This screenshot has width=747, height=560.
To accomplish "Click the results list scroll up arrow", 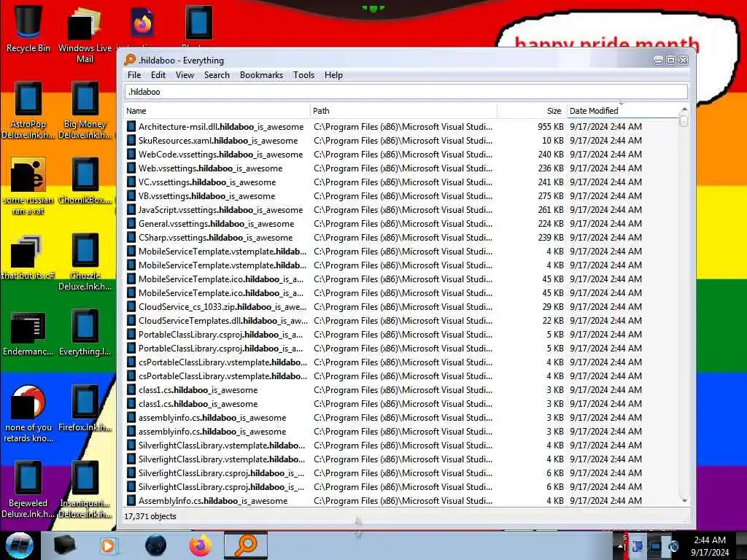I will (x=684, y=109).
